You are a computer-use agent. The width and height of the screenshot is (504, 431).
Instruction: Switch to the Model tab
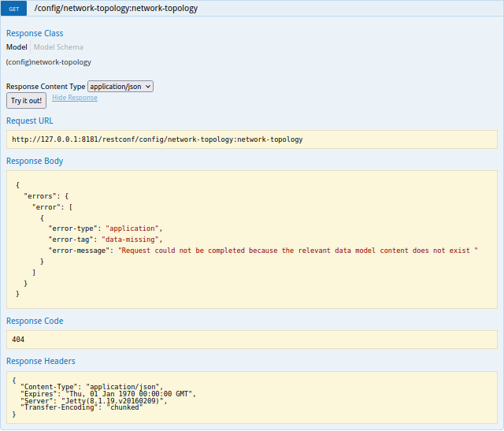point(17,47)
